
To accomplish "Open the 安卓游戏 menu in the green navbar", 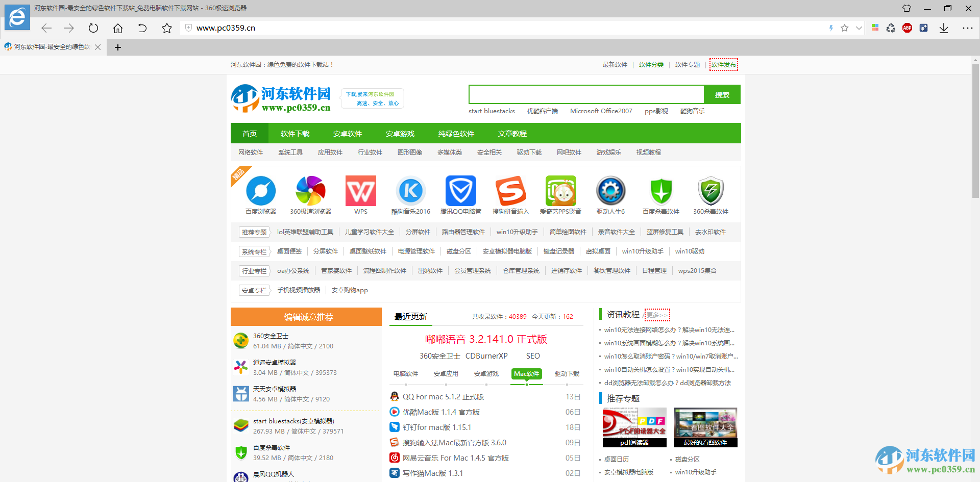I will click(x=400, y=133).
